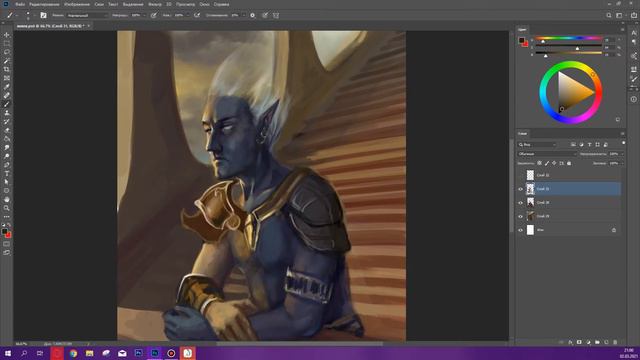Select the Type tool
This screenshot has height=360, width=640.
point(7,173)
